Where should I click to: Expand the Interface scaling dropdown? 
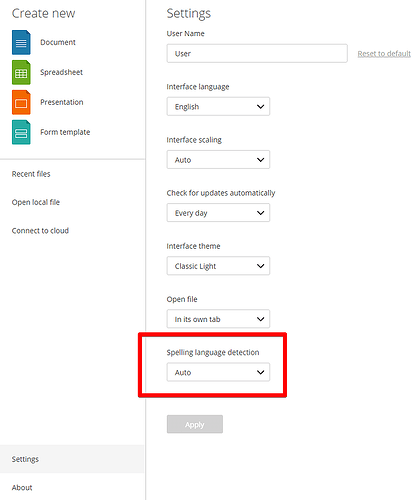(x=218, y=160)
